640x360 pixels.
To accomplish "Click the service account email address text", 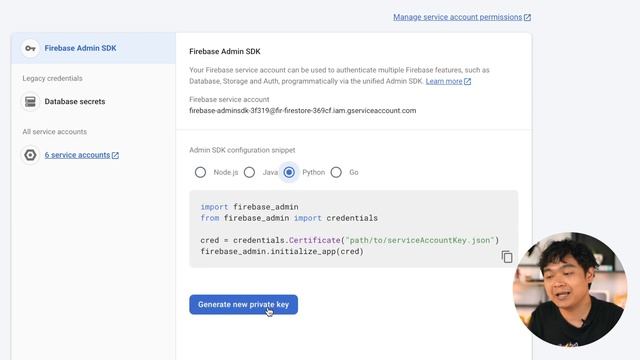I will click(x=302, y=111).
